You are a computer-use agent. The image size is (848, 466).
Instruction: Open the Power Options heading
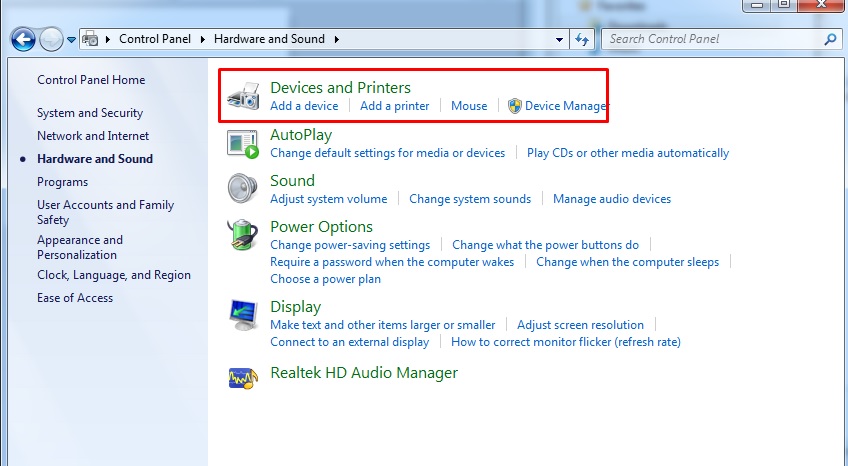(x=321, y=227)
